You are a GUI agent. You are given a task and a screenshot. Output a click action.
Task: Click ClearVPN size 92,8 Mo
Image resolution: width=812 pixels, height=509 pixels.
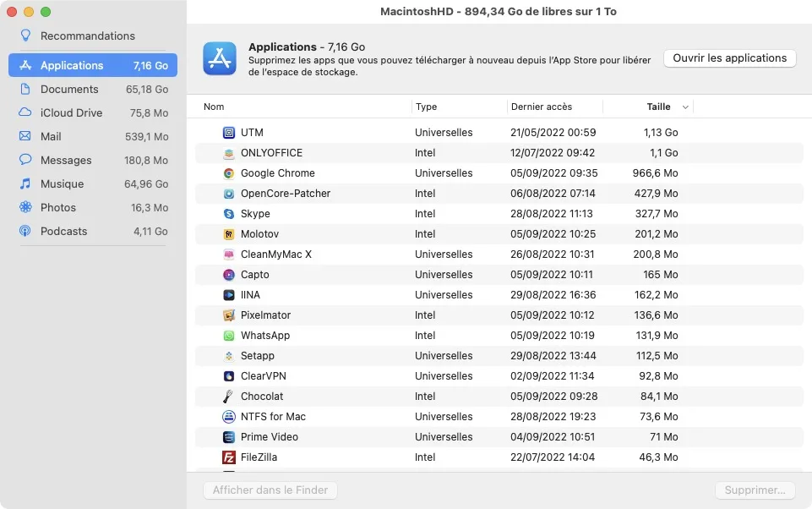point(659,375)
